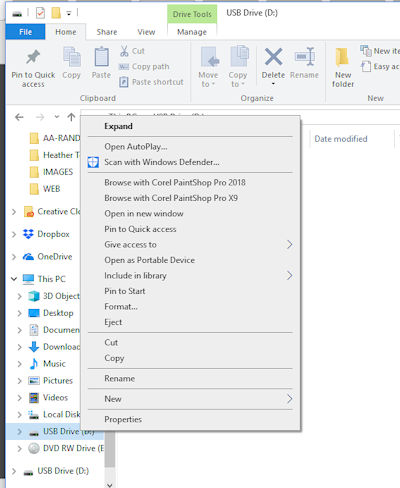Click the Windows Defender shield icon

pyautogui.click(x=93, y=162)
